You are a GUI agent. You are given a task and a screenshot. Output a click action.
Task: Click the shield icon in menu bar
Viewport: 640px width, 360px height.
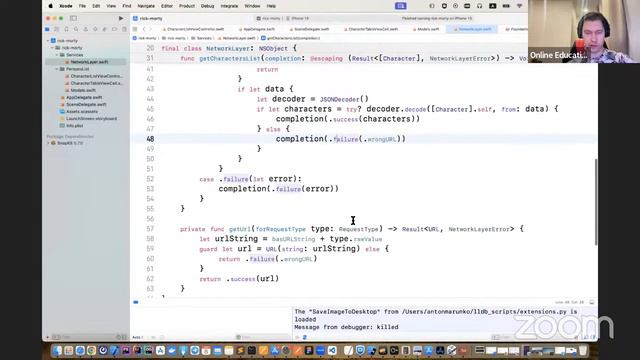coord(444,6)
